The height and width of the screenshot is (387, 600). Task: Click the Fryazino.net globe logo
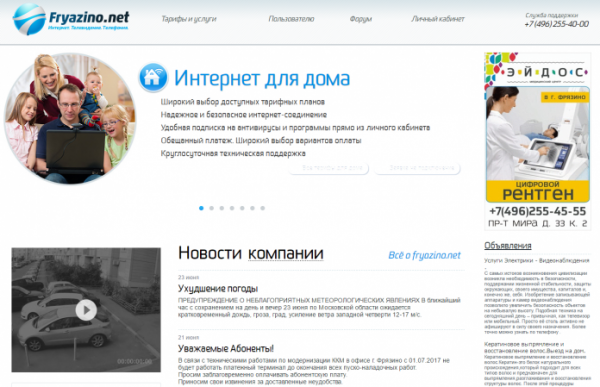[29, 19]
